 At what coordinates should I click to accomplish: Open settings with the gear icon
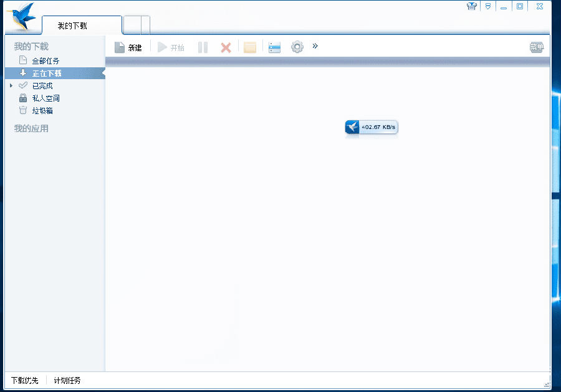(297, 47)
